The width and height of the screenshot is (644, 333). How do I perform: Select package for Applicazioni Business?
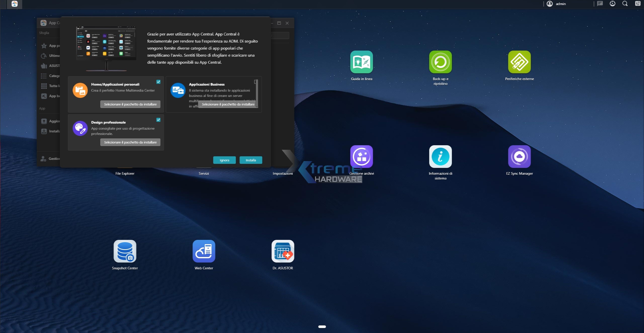228,104
